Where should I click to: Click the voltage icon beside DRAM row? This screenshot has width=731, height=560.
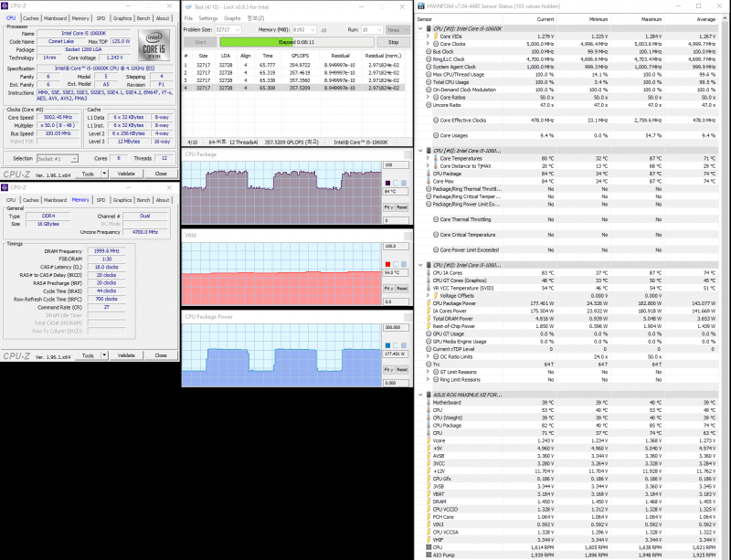pyautogui.click(x=429, y=502)
